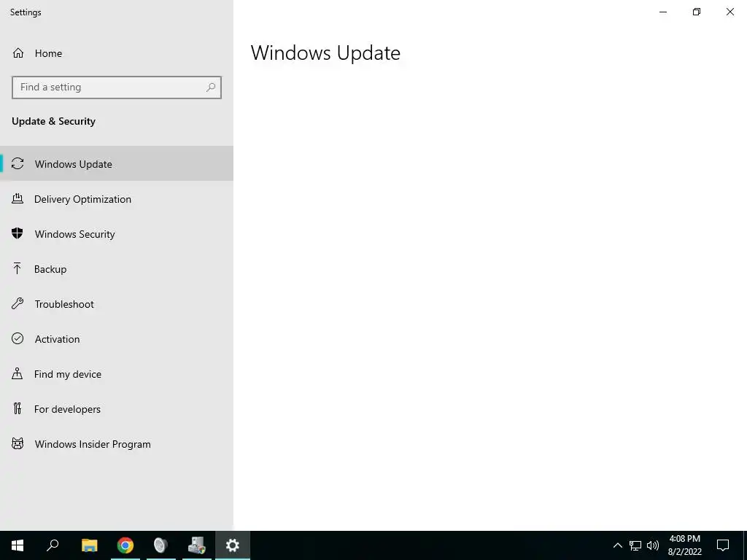Image resolution: width=747 pixels, height=560 pixels.
Task: Show hidden system tray icons
Action: click(x=617, y=545)
